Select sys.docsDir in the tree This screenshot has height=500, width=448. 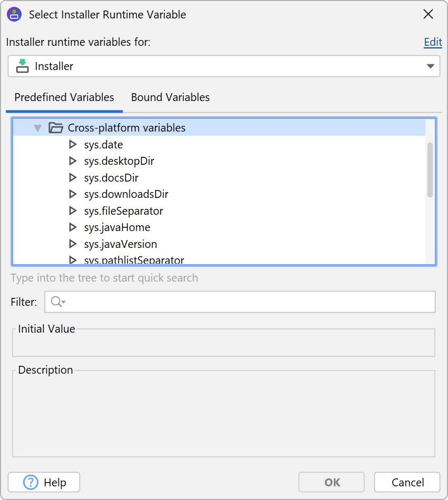[x=111, y=178]
